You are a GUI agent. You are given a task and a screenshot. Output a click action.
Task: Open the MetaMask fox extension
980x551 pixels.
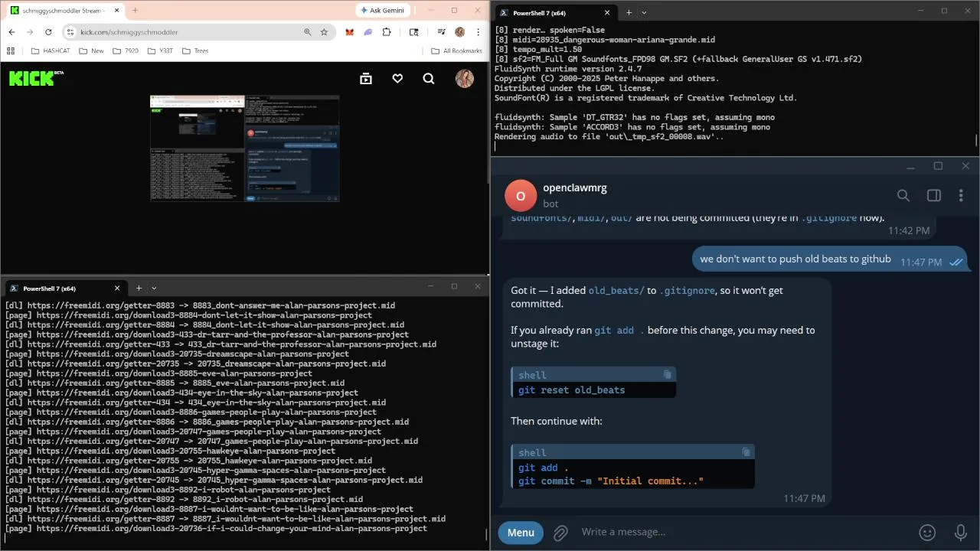(x=350, y=32)
